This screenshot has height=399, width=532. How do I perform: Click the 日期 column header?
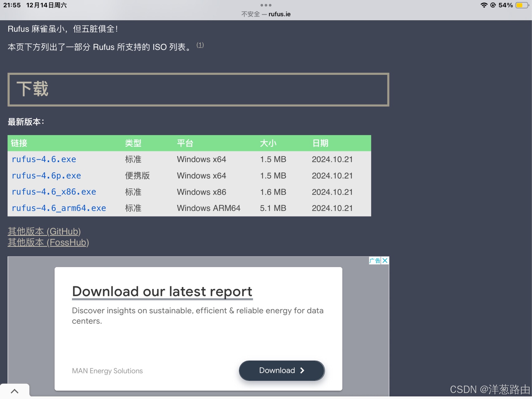[320, 143]
